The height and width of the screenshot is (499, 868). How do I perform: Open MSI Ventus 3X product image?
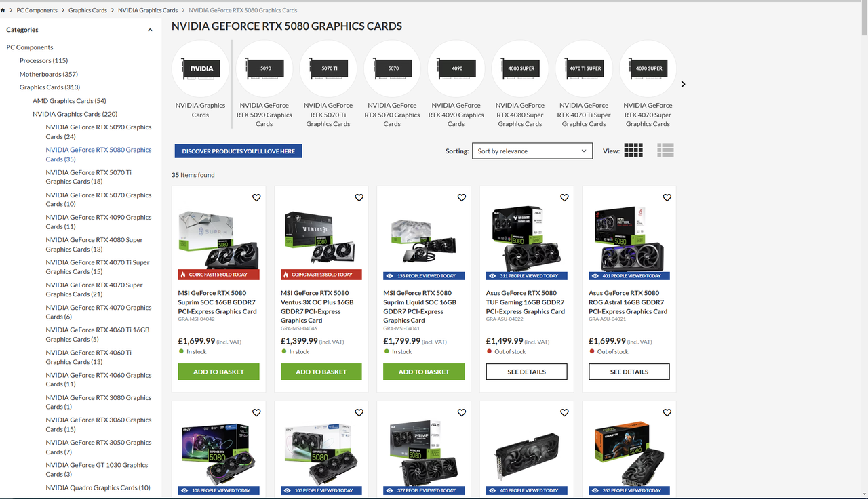pyautogui.click(x=321, y=239)
